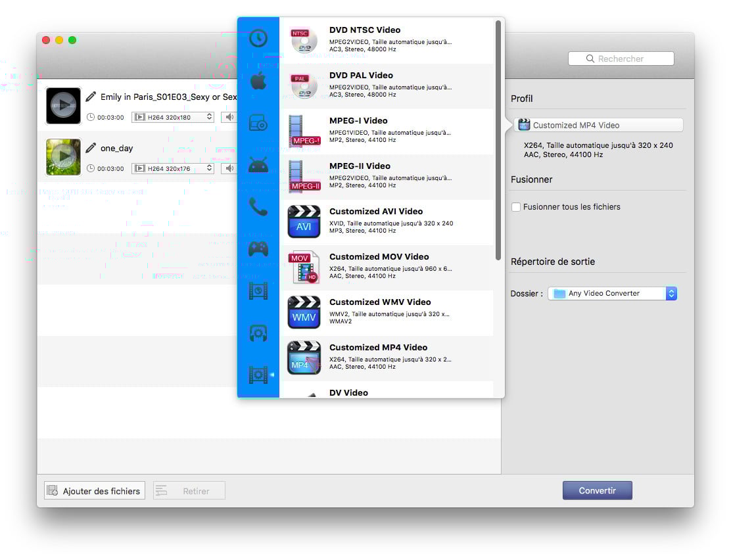The image size is (731, 560).
Task: Click Dossier dropdown blue arrow stepper
Action: (671, 293)
